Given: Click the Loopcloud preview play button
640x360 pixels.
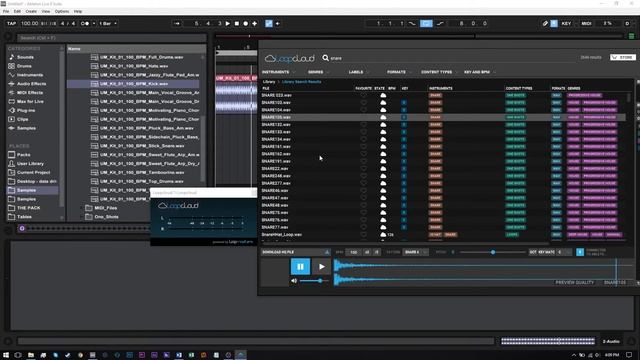Looking at the screenshot, I should 322,267.
